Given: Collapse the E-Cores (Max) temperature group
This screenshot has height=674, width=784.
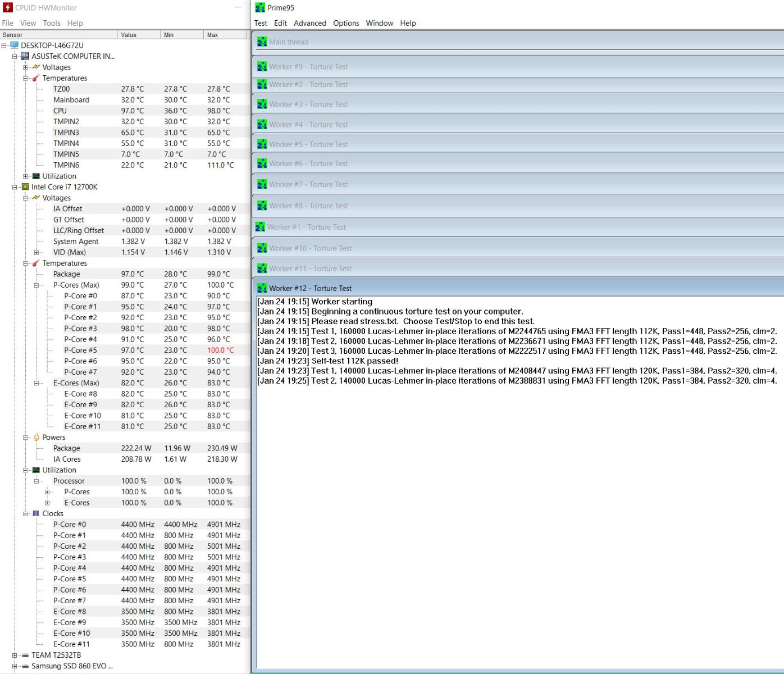Looking at the screenshot, I should (37, 383).
